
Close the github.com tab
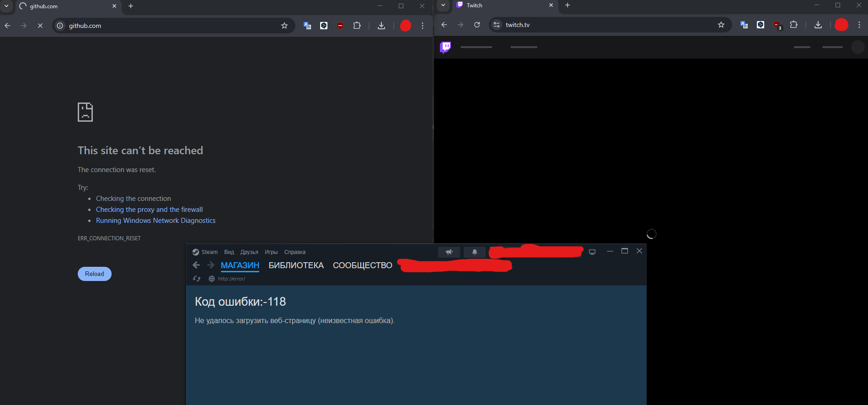point(114,6)
